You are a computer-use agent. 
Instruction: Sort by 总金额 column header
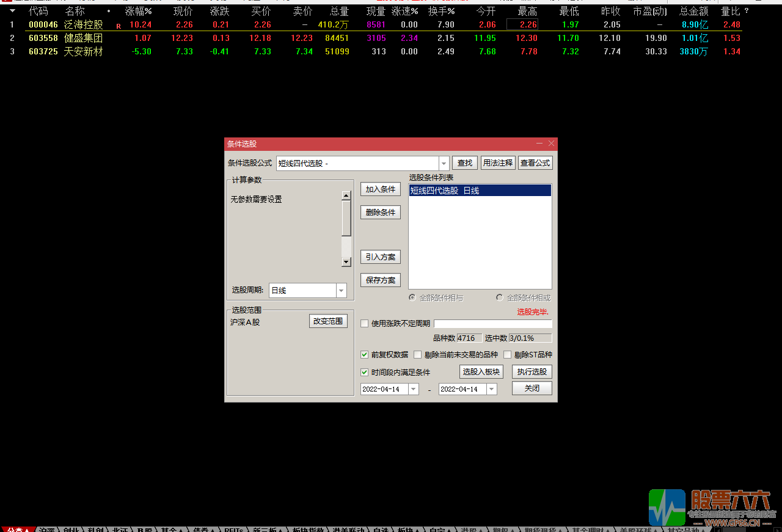tap(694, 11)
